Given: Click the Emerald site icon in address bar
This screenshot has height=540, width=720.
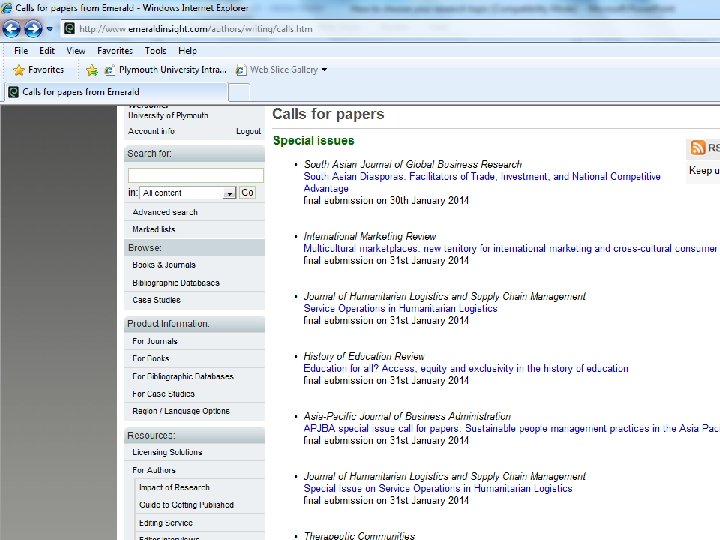Looking at the screenshot, I should (x=69, y=28).
